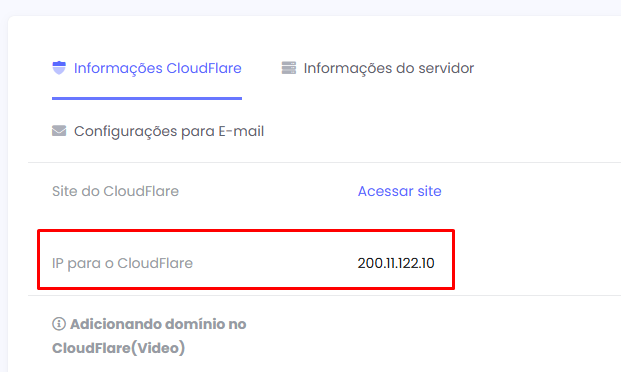Image resolution: width=621 pixels, height=372 pixels.
Task: Open the Informações CloudFlare tab label
Action: pos(158,68)
